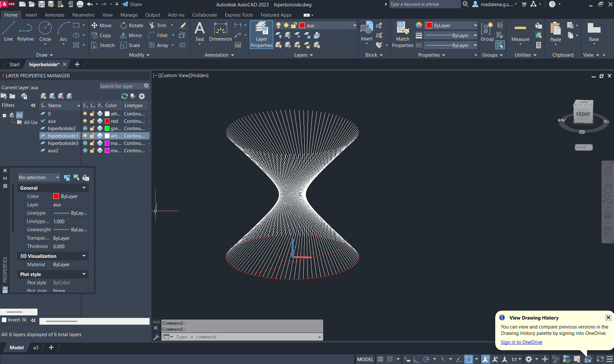The image size is (614, 364).
Task: Toggle freeze for hiperbolide2 layer
Action: pos(85,129)
